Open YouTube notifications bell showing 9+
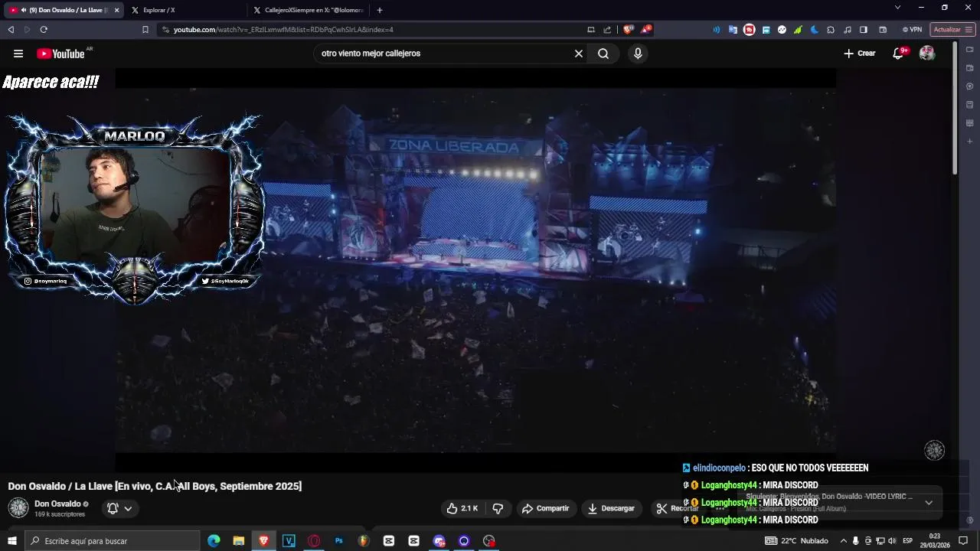 (x=899, y=54)
